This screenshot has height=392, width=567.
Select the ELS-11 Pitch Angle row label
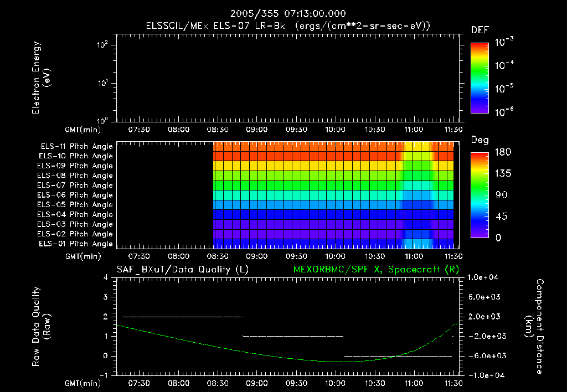click(76, 147)
